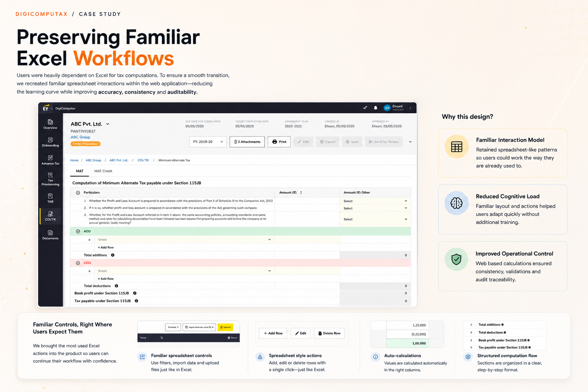Open the notifications bell
The width and height of the screenshot is (588, 392).
[x=376, y=108]
